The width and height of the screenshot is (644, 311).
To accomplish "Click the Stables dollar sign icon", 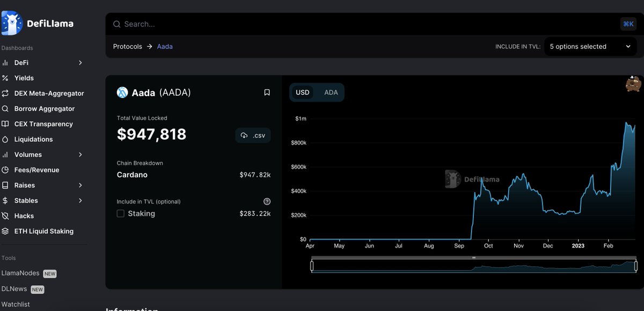I will (x=5, y=200).
